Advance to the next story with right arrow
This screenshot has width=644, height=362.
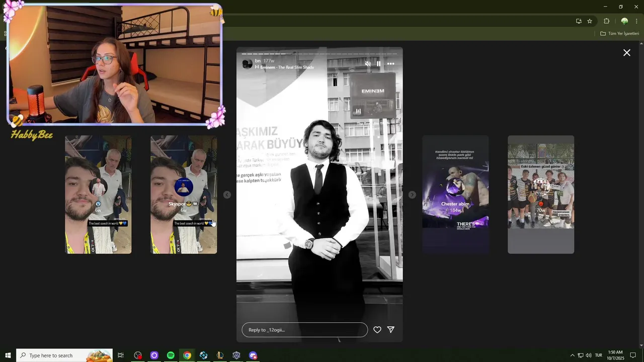(412, 195)
